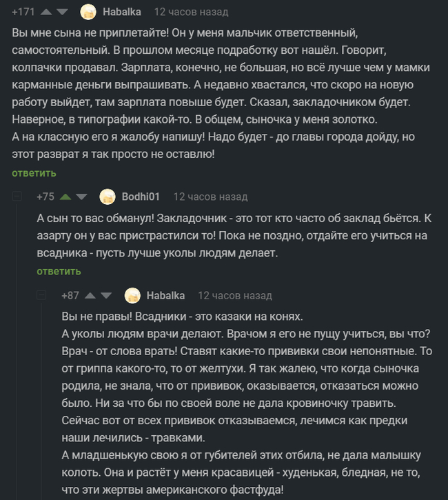Click the timestamp on Bodhi01's comment
The width and height of the screenshot is (448, 500).
(x=210, y=197)
